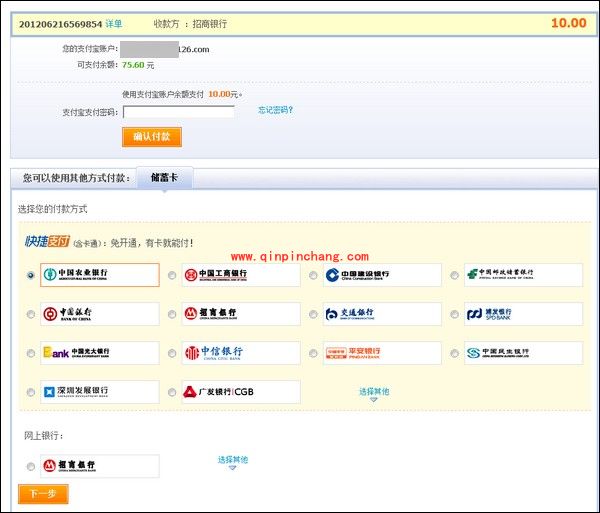Screen dimensions: 600x513
Task: Select the 中国民生银行 radio button
Action: click(454, 353)
